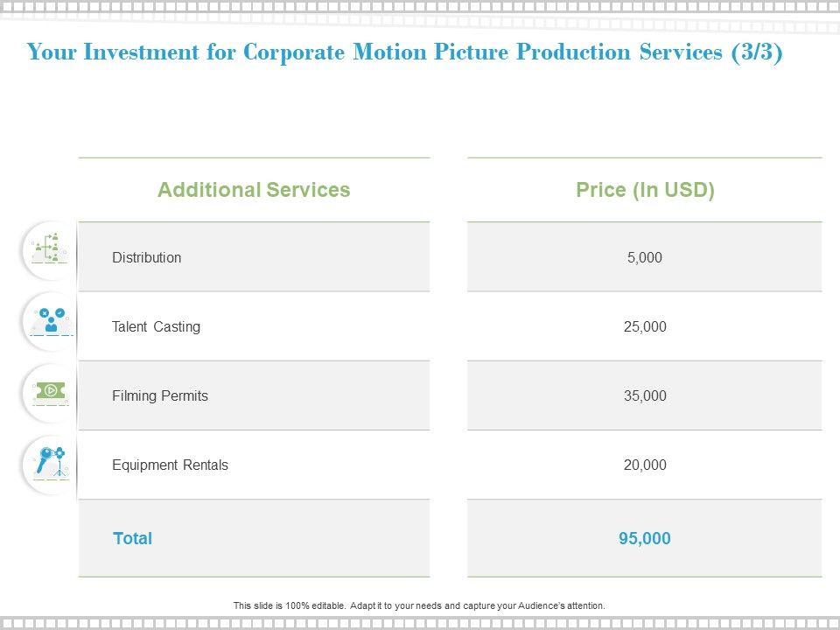Click the filmstrip border at slide top

tap(420, 7)
